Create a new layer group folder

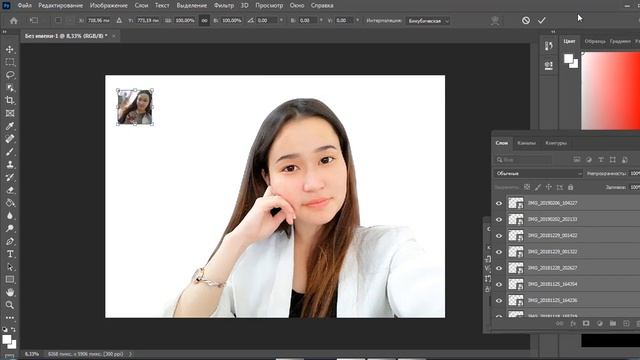(613, 323)
